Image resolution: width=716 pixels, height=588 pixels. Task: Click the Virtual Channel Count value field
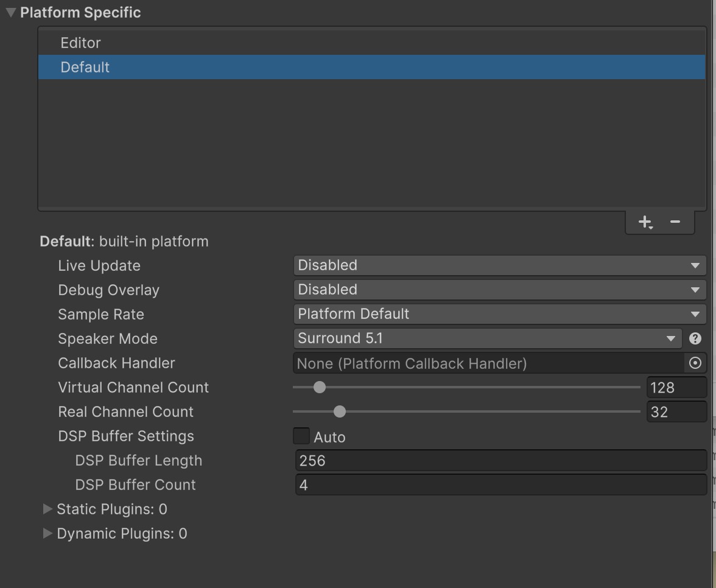point(676,388)
